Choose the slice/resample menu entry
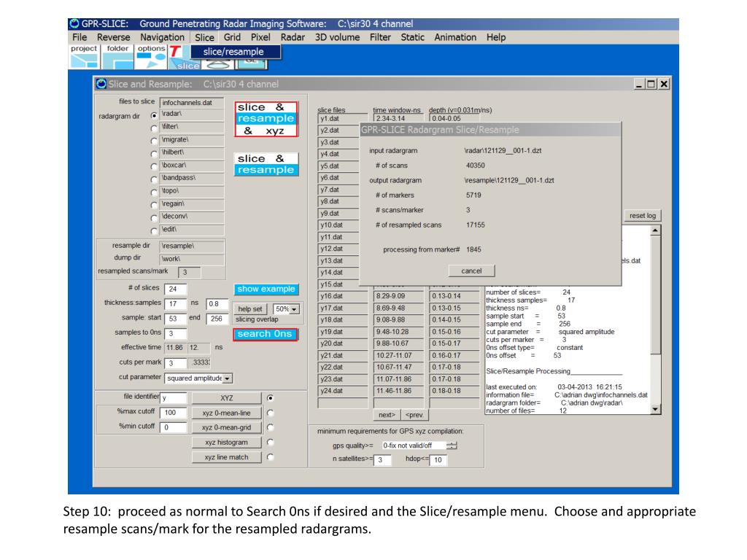Screen dimensions: 747x560 (236, 52)
